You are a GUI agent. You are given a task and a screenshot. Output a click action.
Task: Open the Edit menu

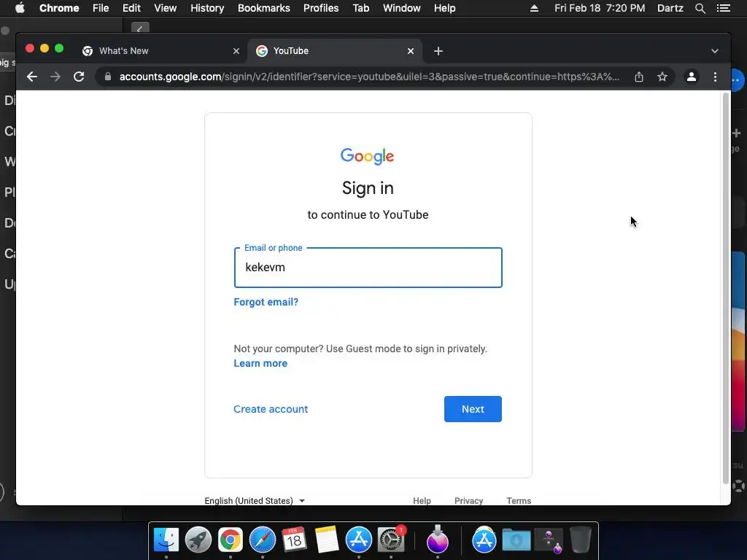pos(131,8)
